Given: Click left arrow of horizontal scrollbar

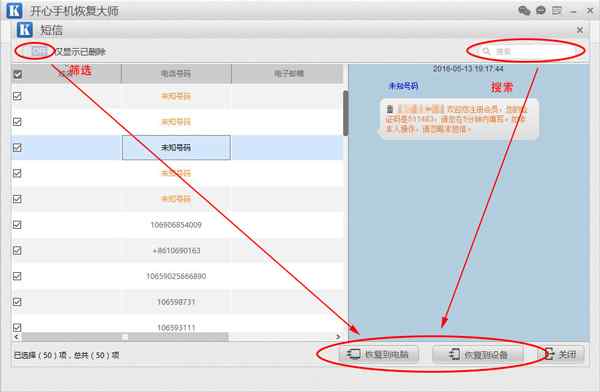Looking at the screenshot, I should 16,337.
